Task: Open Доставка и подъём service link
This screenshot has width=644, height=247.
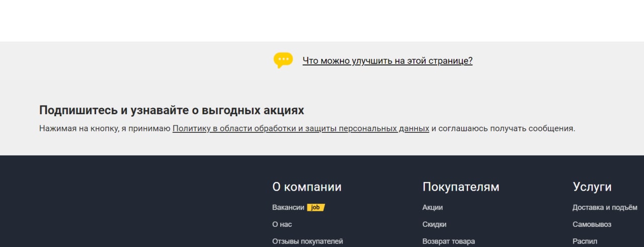Action: click(605, 207)
